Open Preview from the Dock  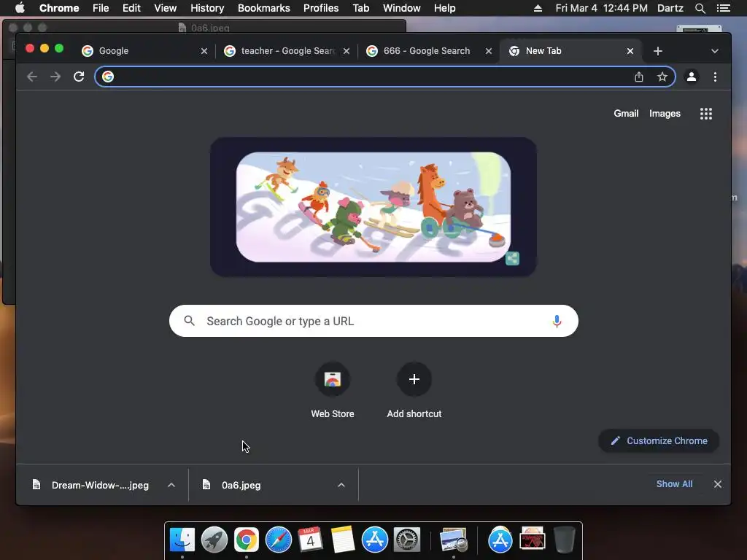453,540
